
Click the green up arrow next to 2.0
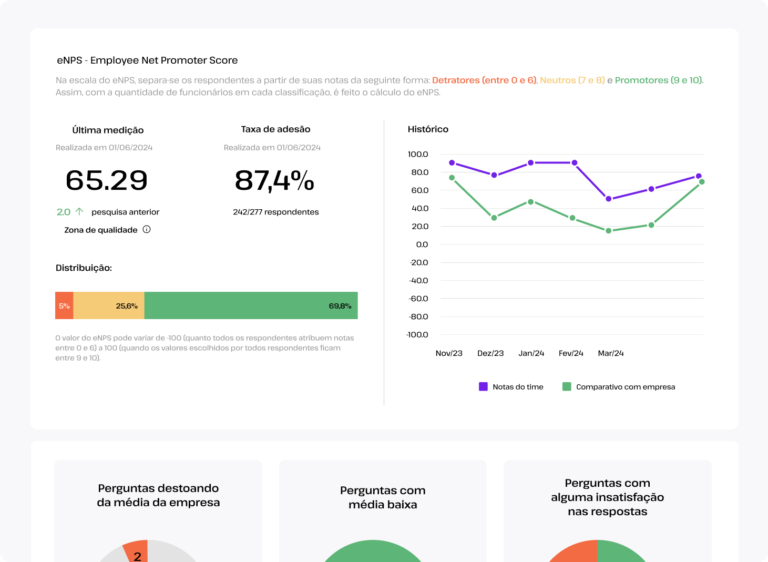click(x=79, y=212)
